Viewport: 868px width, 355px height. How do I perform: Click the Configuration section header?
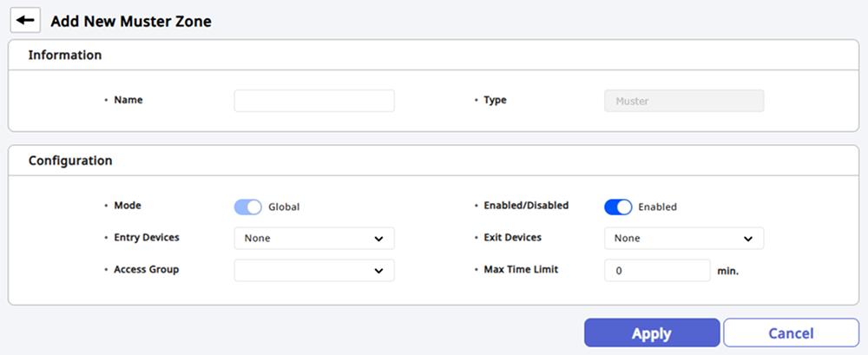pos(70,161)
